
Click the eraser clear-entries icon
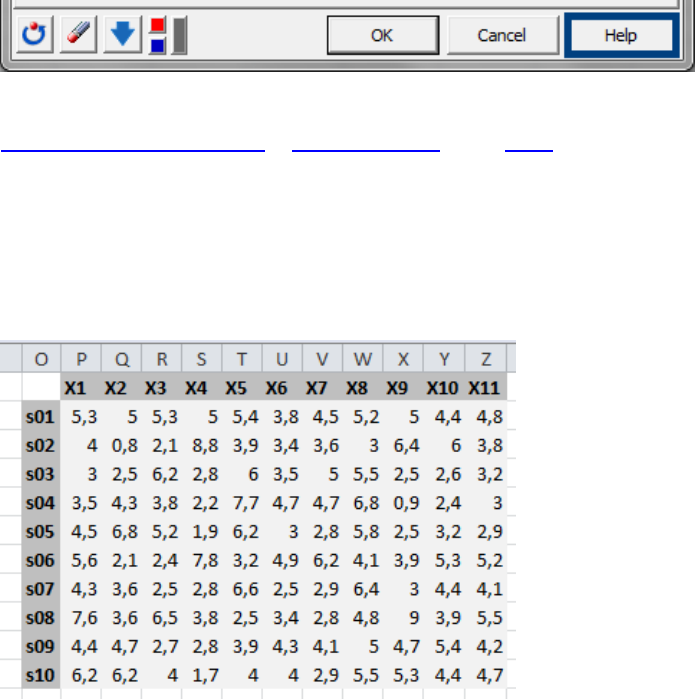(78, 35)
